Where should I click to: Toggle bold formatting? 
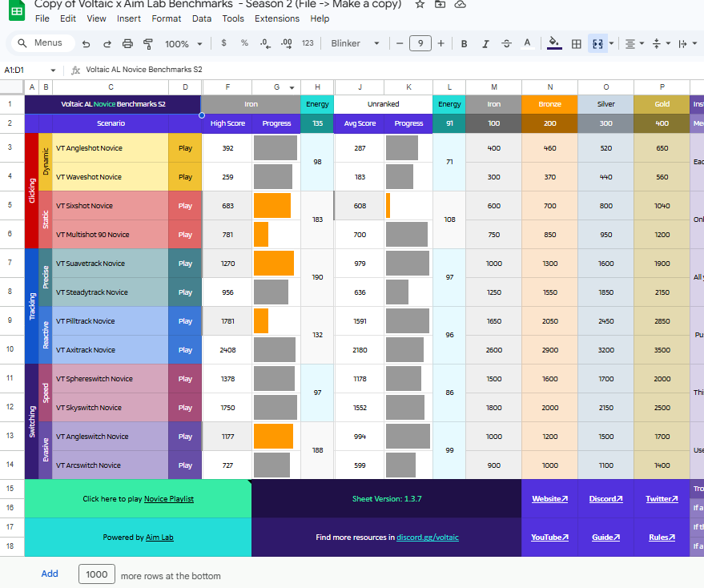point(465,43)
